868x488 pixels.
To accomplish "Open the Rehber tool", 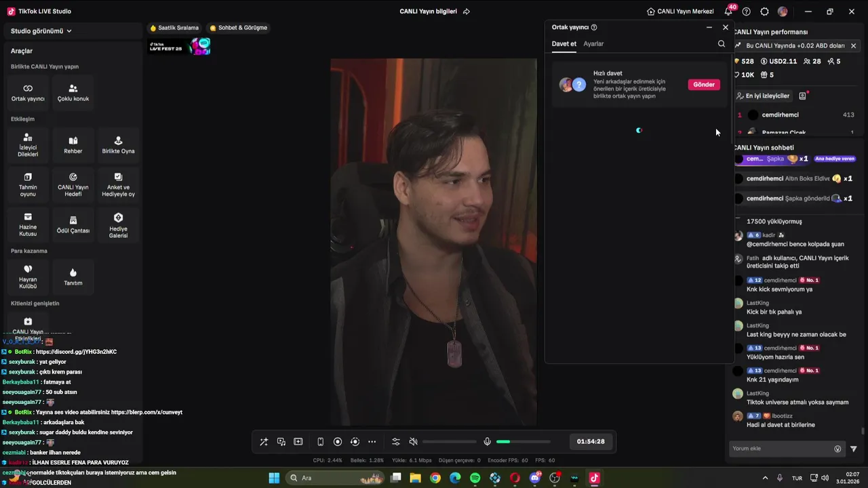I will pyautogui.click(x=73, y=145).
